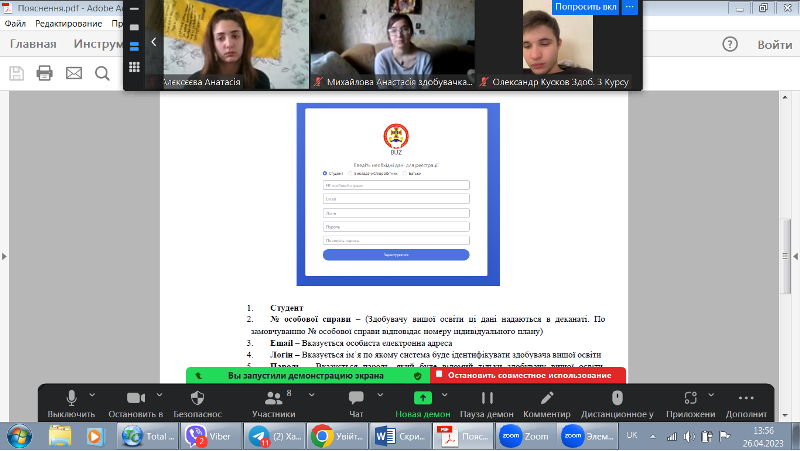The width and height of the screenshot is (800, 451).
Task: Expand video options arrow
Action: 160,394
